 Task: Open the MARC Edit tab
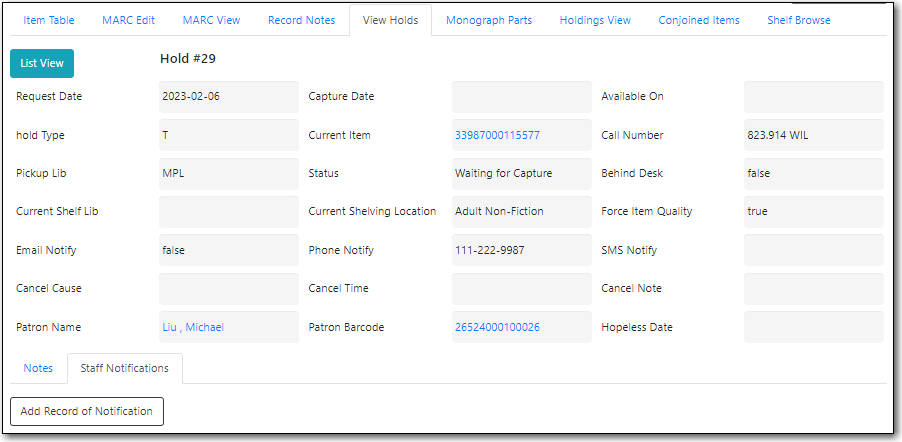pyautogui.click(x=128, y=20)
